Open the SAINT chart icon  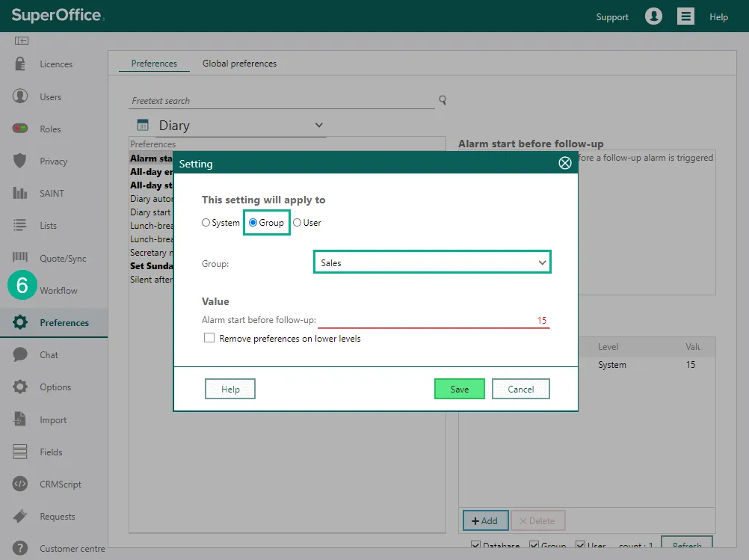pos(20,194)
